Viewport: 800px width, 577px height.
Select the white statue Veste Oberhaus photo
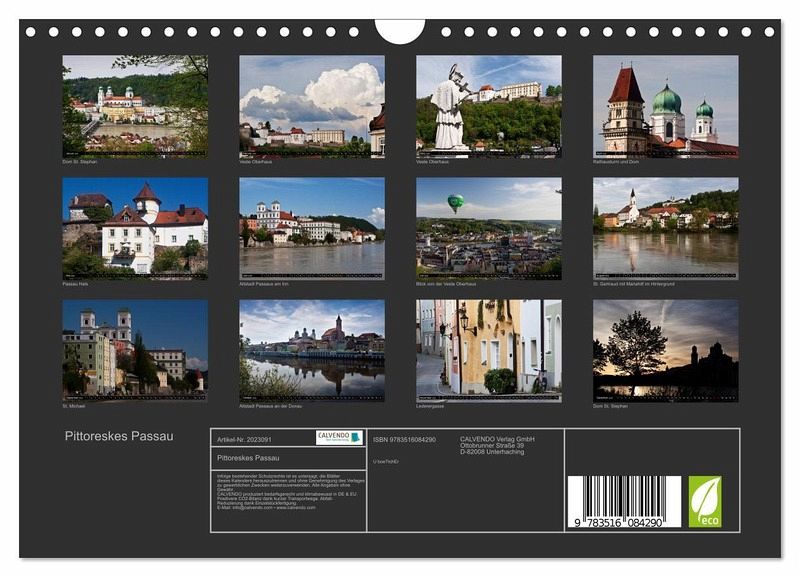pos(488,104)
